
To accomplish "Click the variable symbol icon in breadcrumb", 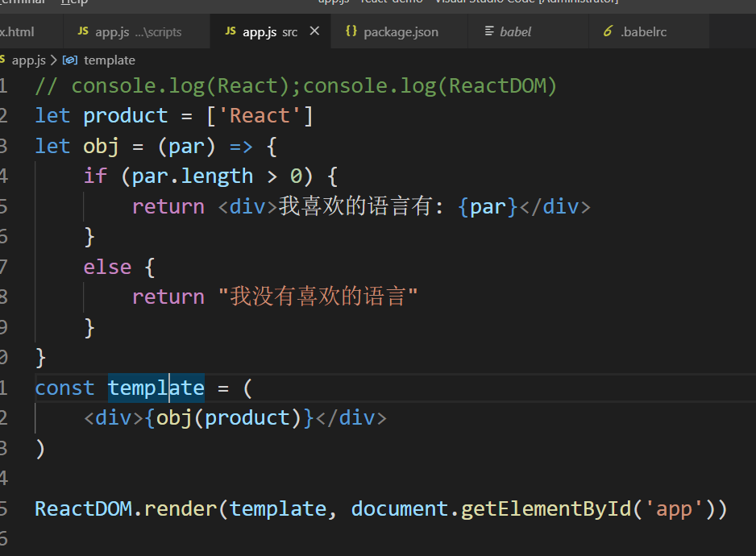I will coord(70,60).
